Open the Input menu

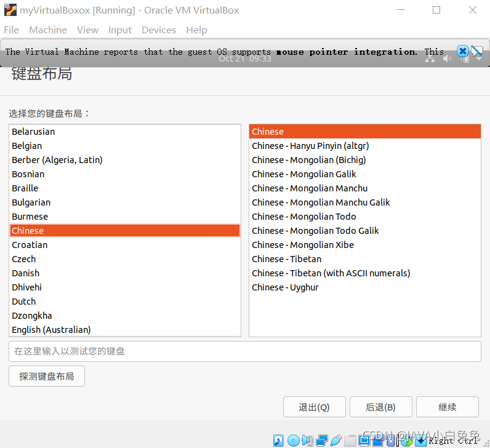point(120,30)
